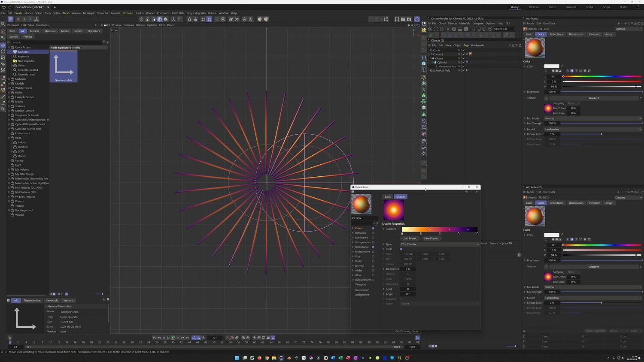Click the HSV mode icon in top Attributes
This screenshot has height=362, width=644.
click(x=572, y=71)
